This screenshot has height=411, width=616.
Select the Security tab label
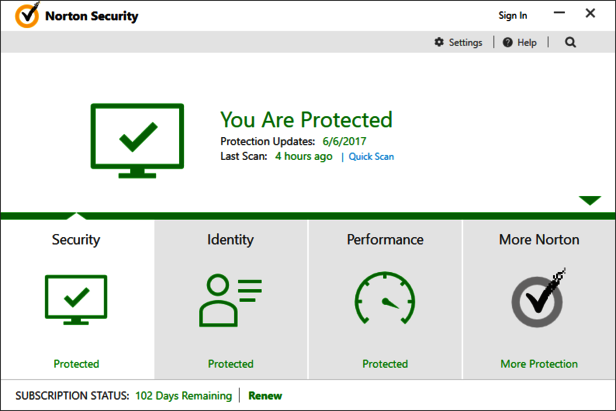pos(76,240)
